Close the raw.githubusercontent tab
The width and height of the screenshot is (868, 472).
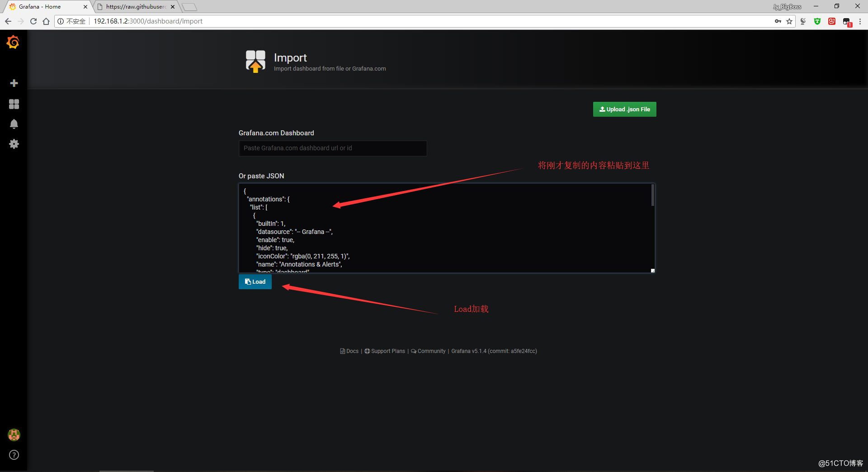coord(173,7)
